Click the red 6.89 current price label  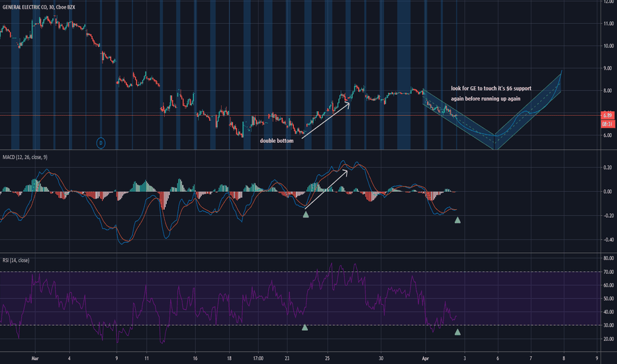click(x=608, y=115)
